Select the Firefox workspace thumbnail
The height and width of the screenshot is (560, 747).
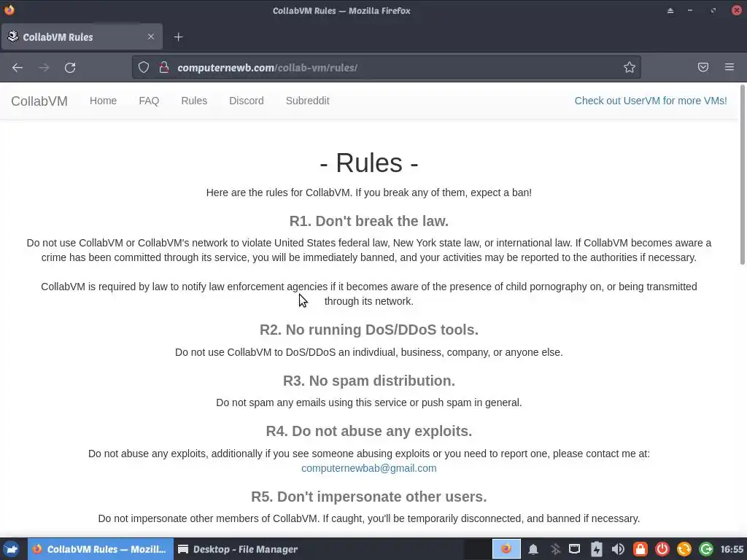tap(506, 549)
